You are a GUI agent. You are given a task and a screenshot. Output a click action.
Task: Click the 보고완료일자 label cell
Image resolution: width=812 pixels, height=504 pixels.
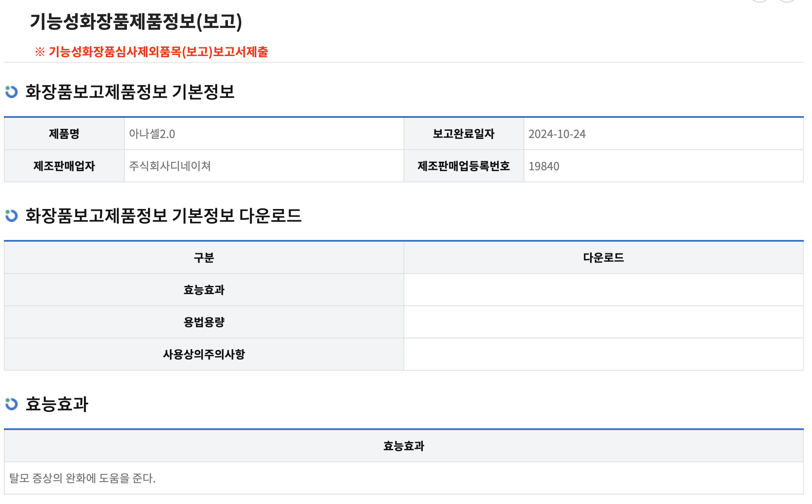[462, 133]
